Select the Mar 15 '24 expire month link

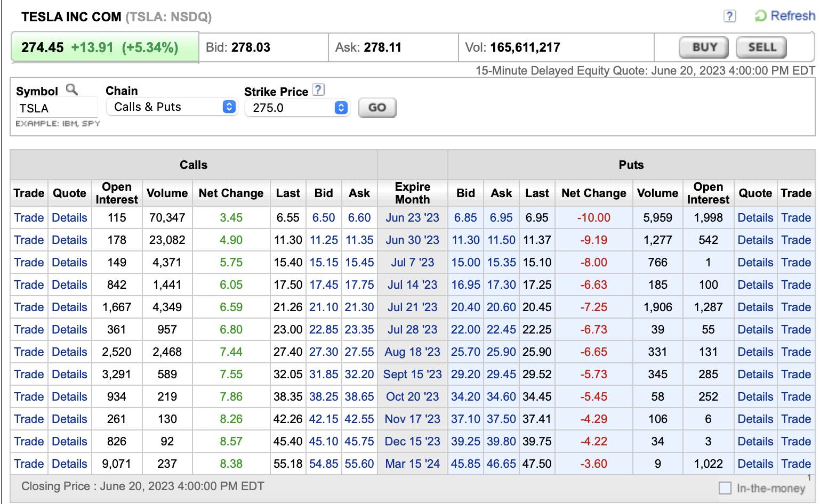(412, 464)
